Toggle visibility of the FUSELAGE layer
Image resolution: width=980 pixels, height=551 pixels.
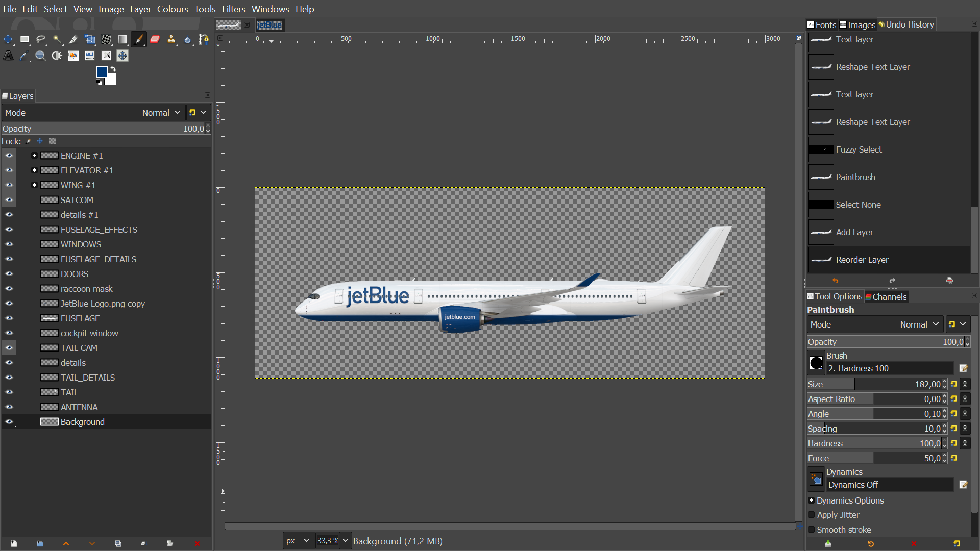point(9,318)
